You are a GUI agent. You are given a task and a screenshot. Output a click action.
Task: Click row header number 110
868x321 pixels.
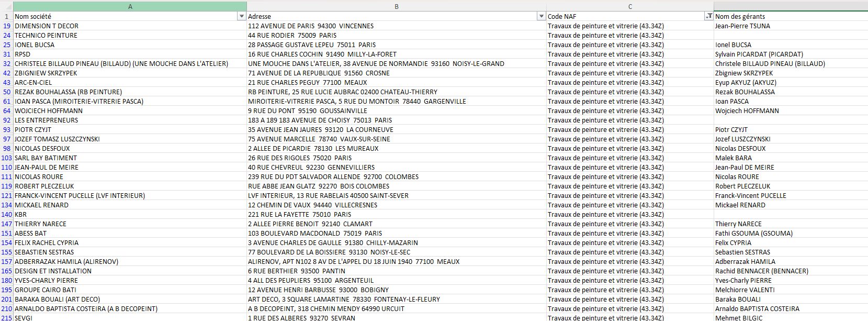pyautogui.click(x=6, y=167)
